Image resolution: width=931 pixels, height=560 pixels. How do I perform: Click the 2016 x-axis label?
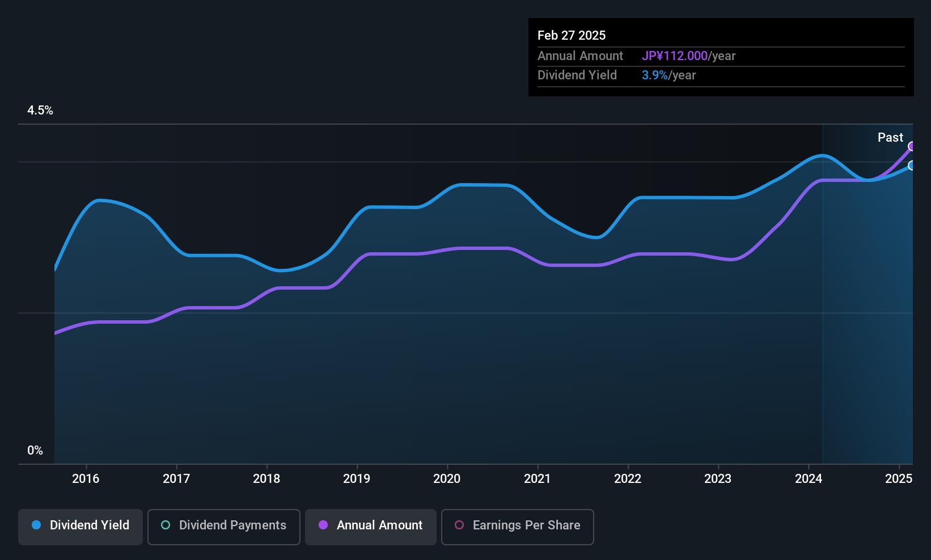86,479
